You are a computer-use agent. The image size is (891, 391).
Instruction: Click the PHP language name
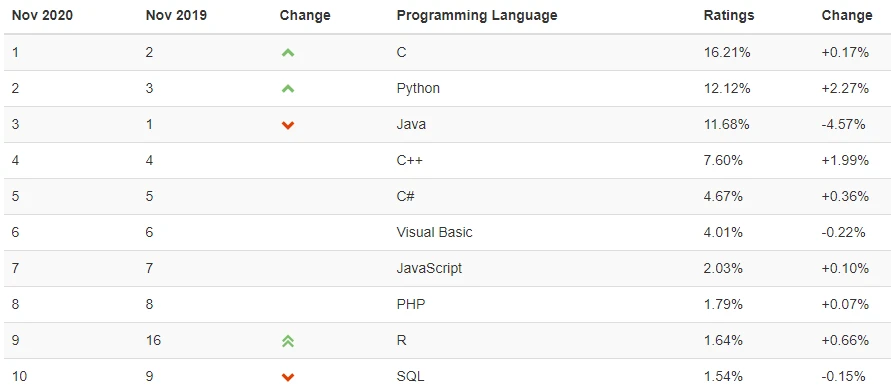pos(411,304)
